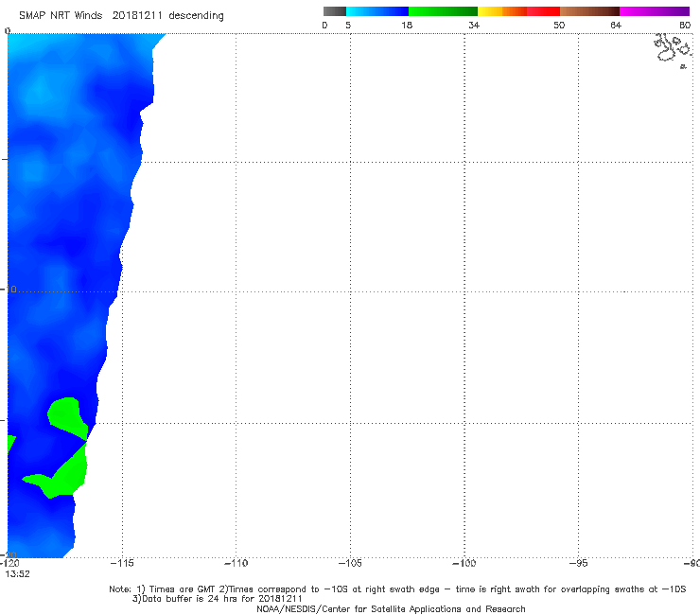Click the "-110" longitude axis label
The image size is (700, 615).
(x=236, y=564)
